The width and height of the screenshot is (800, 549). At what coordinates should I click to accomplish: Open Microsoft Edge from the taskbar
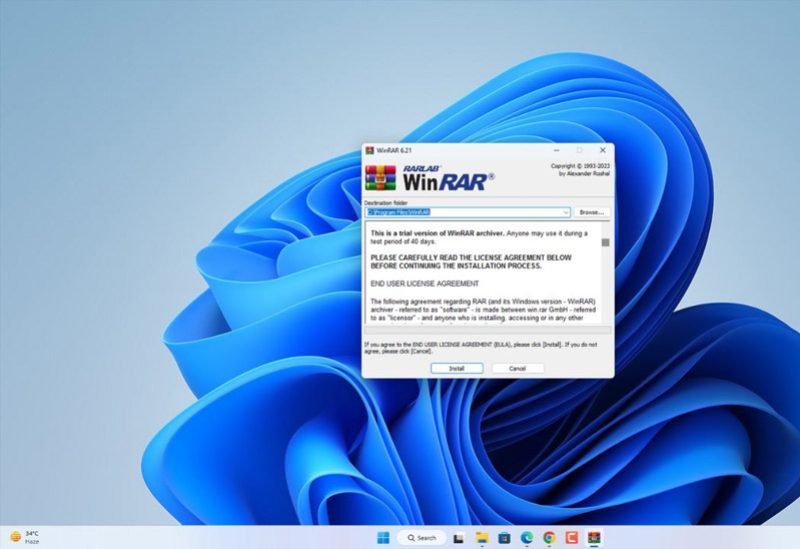click(x=527, y=537)
